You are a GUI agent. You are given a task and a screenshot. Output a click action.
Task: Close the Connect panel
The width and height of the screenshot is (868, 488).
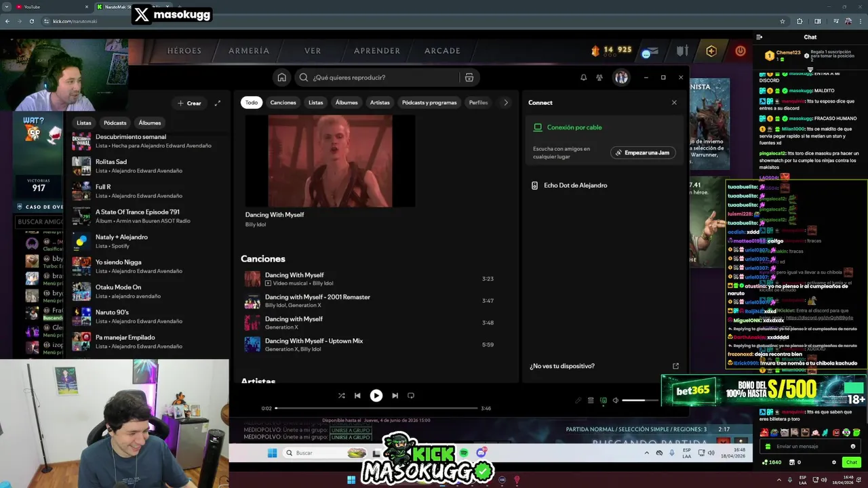coord(674,102)
